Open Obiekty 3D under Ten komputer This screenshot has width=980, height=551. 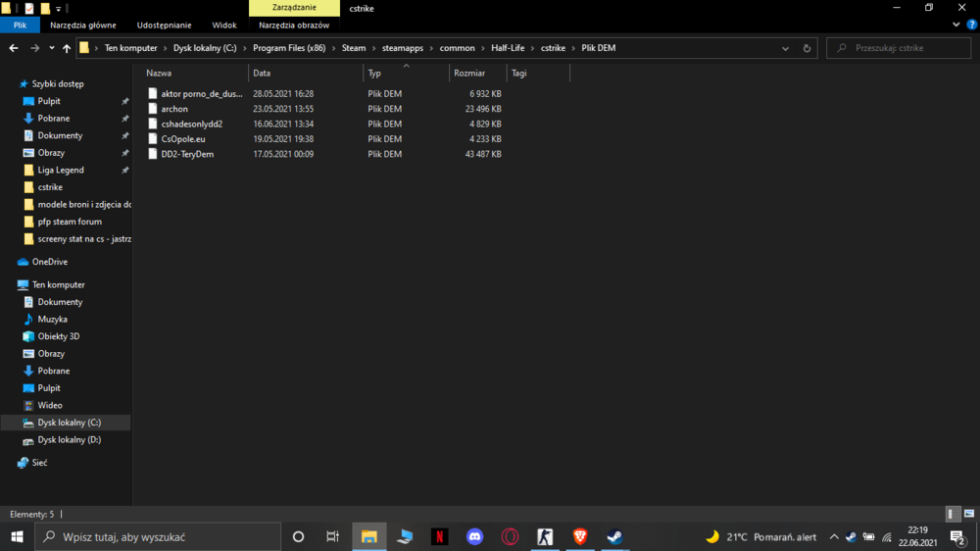58,336
